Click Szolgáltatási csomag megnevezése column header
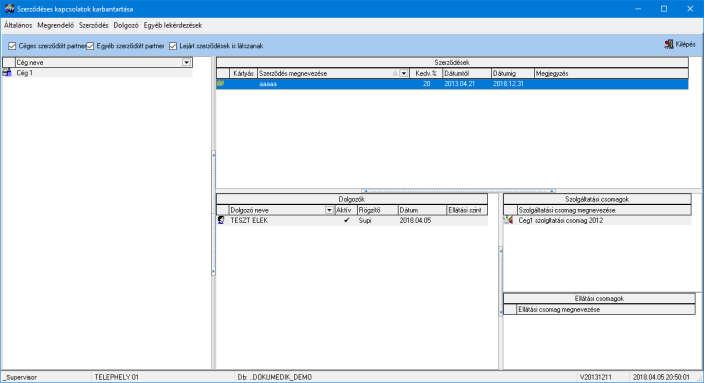 (x=604, y=210)
